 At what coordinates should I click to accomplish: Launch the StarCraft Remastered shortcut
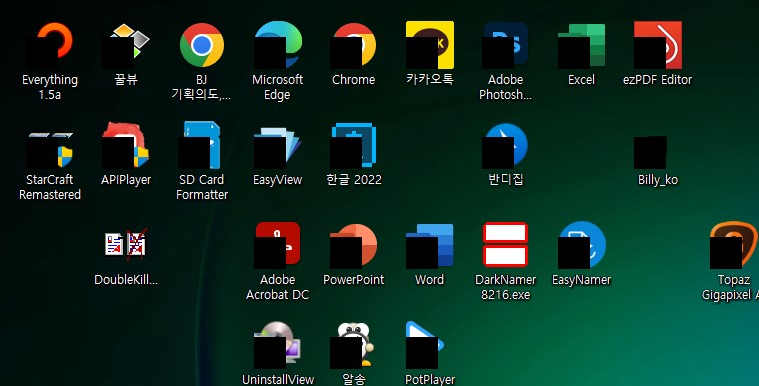coord(50,149)
